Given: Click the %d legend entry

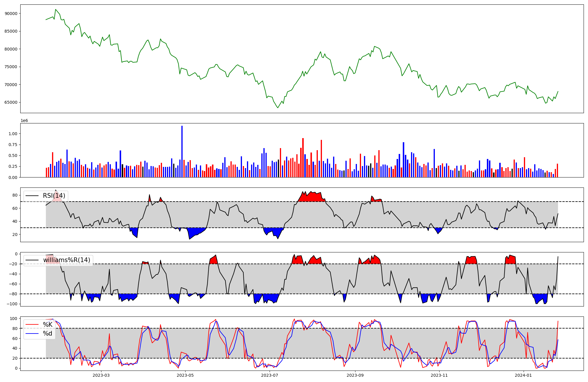Looking at the screenshot, I should point(48,334).
